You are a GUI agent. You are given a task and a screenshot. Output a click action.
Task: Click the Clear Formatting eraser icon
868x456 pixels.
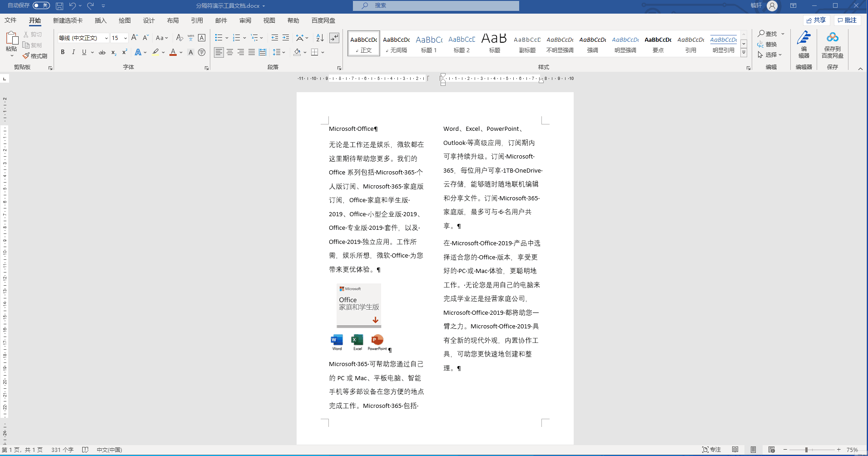coord(179,38)
